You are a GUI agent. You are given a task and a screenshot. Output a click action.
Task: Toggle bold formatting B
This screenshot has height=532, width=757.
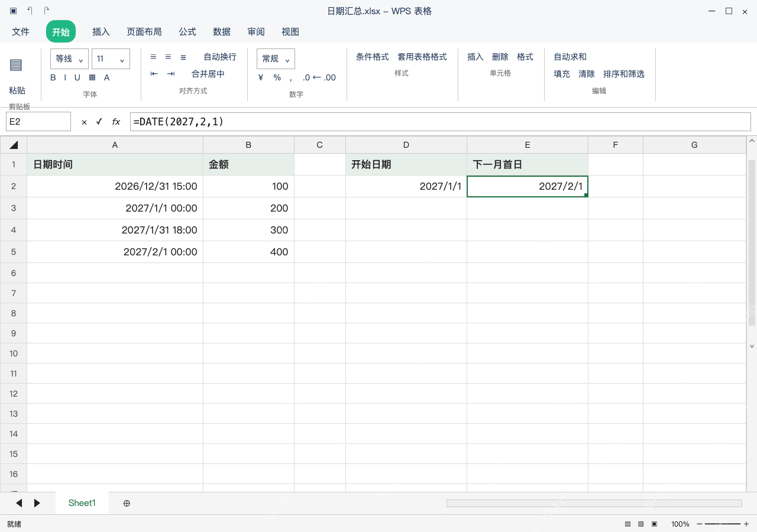point(53,77)
